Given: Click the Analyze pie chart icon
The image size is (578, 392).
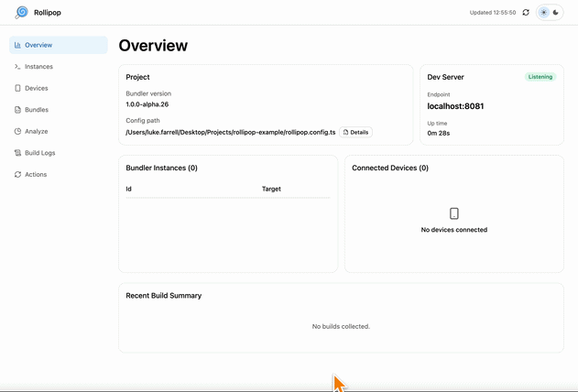Looking at the screenshot, I should [x=17, y=131].
